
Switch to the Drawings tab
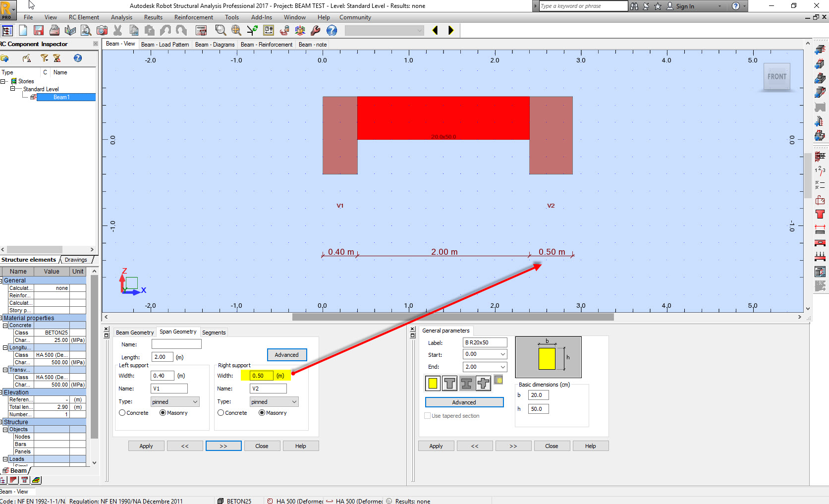coord(76,260)
